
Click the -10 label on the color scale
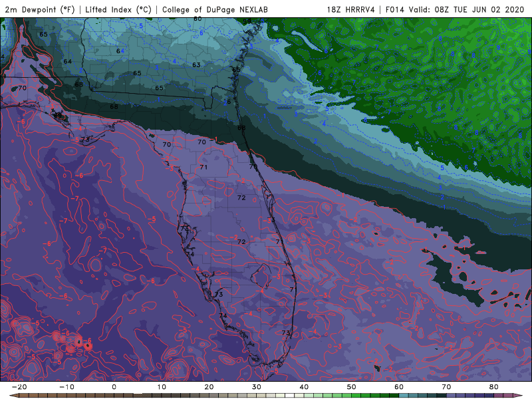(x=66, y=387)
